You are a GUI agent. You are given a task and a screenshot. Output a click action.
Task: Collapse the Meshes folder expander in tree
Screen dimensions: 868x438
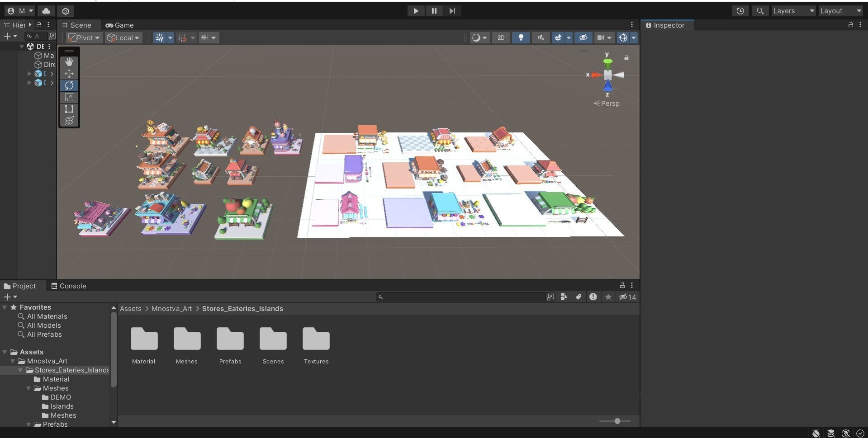[28, 388]
